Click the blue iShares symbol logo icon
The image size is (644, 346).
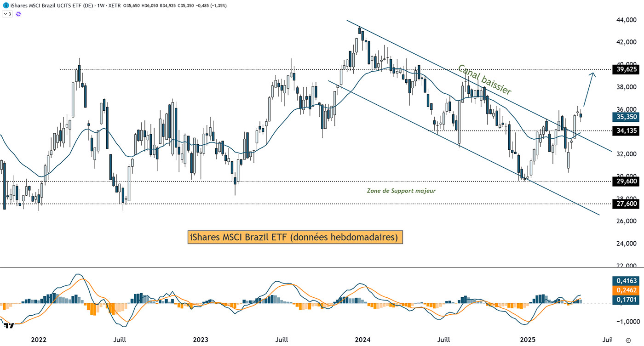point(5,5)
